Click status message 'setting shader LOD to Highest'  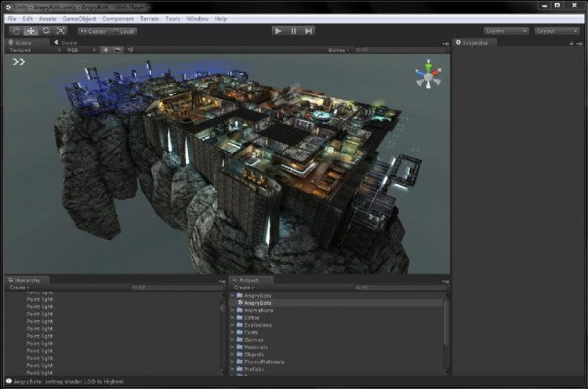86,381
